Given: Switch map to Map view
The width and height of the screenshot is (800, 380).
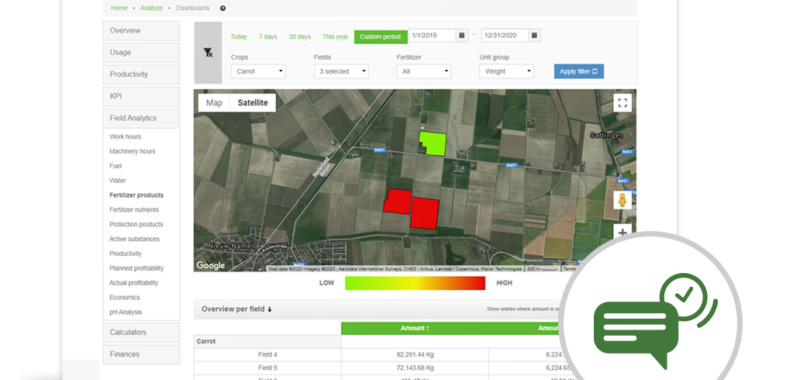Looking at the screenshot, I should click(x=214, y=103).
